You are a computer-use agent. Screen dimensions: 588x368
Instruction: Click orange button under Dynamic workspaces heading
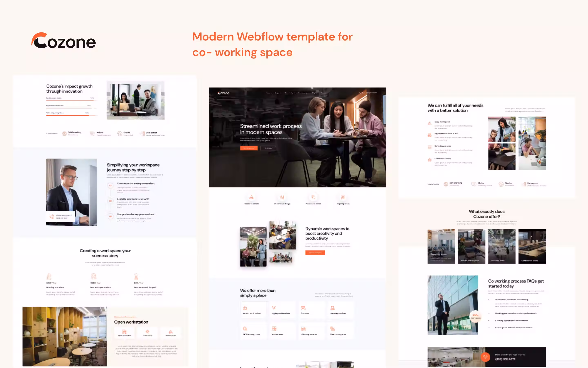point(315,253)
